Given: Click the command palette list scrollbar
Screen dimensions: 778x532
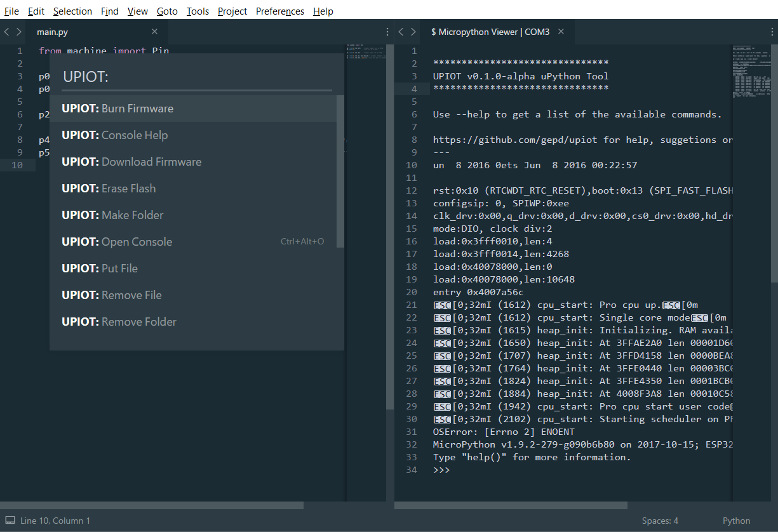Looking at the screenshot, I should 340,171.
